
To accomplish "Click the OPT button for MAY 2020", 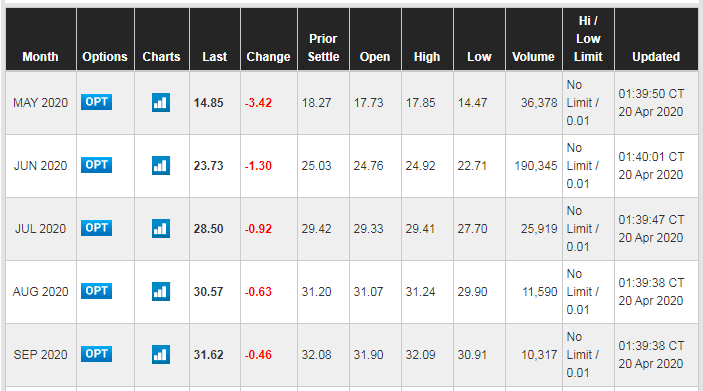I will [x=96, y=102].
